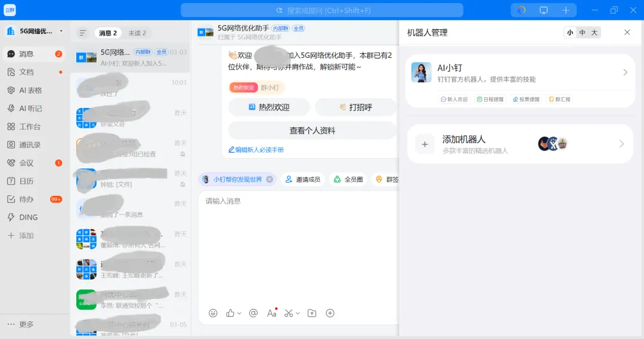Image resolution: width=644 pixels, height=339 pixels.
Task: Open DING in the sidebar
Action: click(x=33, y=217)
